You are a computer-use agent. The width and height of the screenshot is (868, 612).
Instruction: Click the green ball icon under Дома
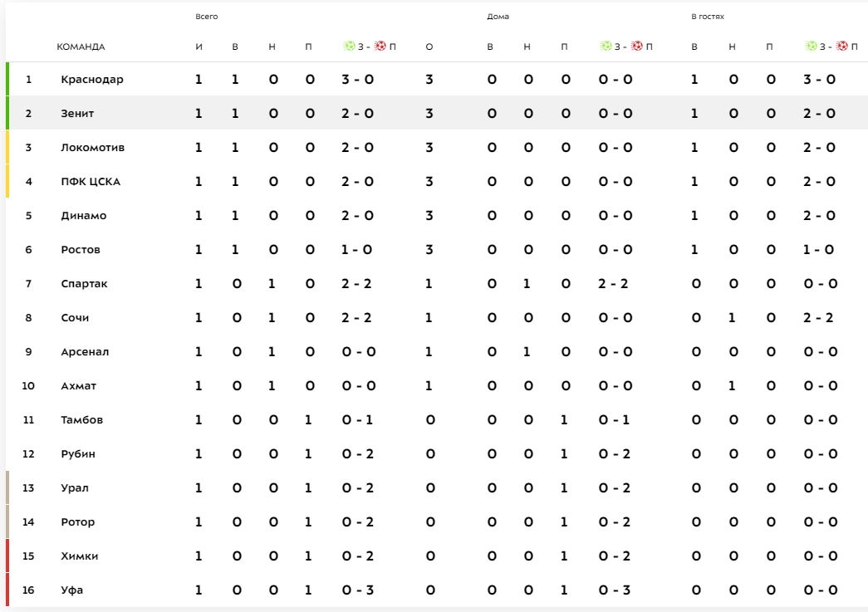tap(606, 46)
